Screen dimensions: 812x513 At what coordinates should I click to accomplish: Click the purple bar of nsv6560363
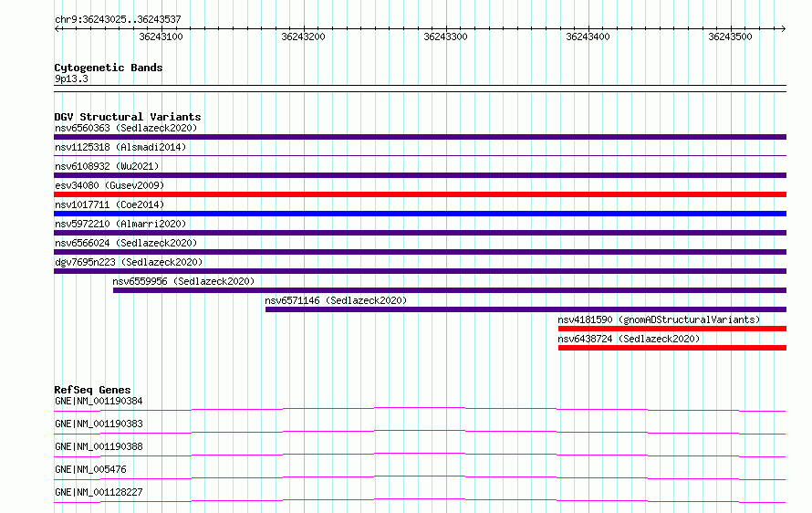coord(420,137)
